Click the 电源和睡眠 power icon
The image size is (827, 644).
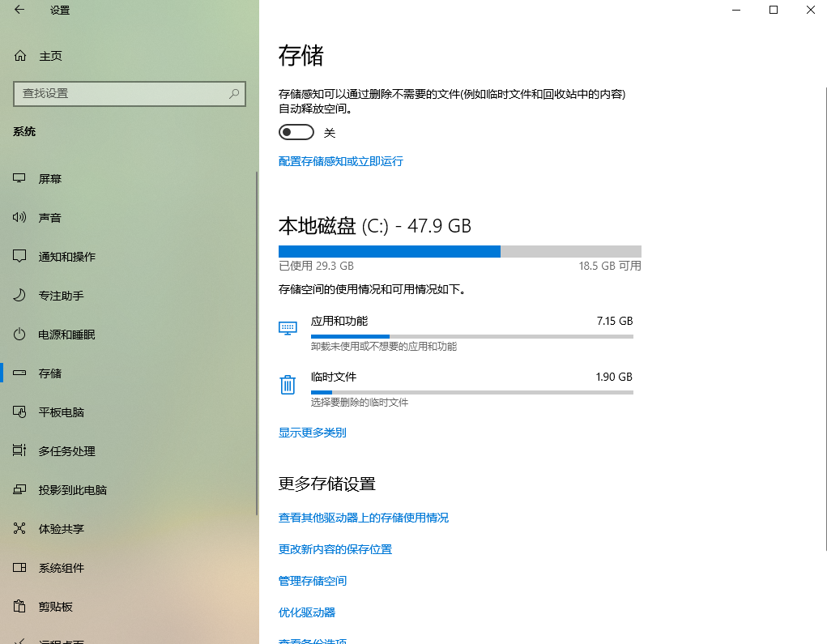[x=19, y=335]
